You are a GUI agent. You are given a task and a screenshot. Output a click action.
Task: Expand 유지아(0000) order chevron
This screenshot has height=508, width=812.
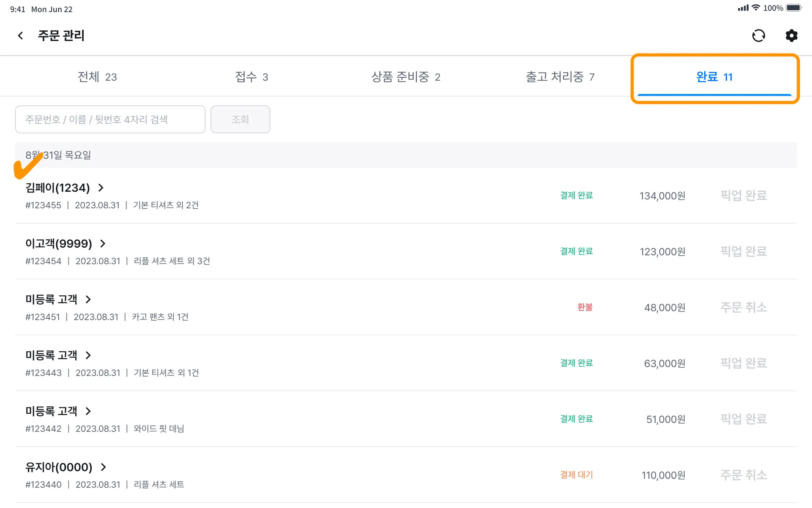pyautogui.click(x=103, y=468)
